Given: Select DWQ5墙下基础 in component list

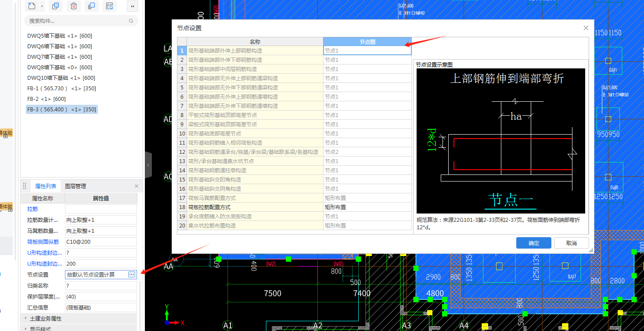Looking at the screenshot, I should pyautogui.click(x=60, y=36).
